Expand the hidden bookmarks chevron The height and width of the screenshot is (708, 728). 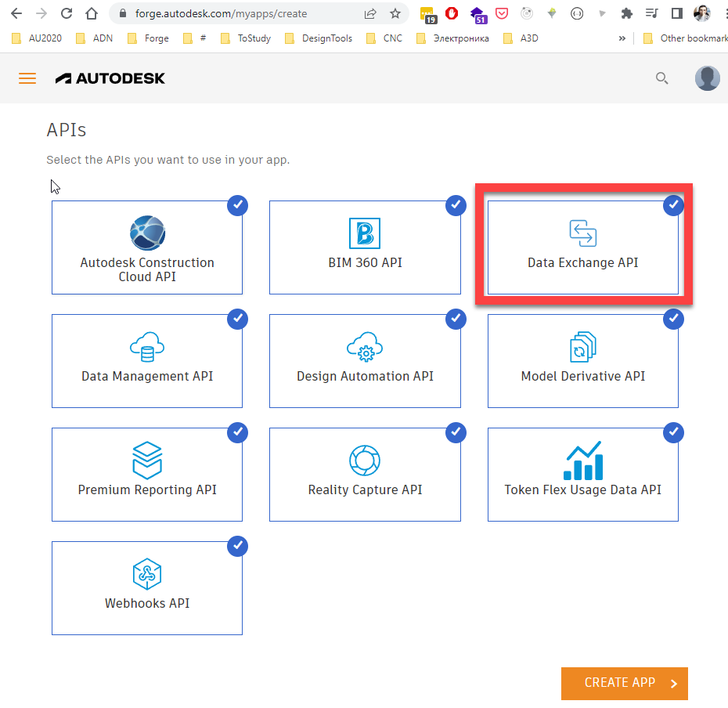point(622,38)
